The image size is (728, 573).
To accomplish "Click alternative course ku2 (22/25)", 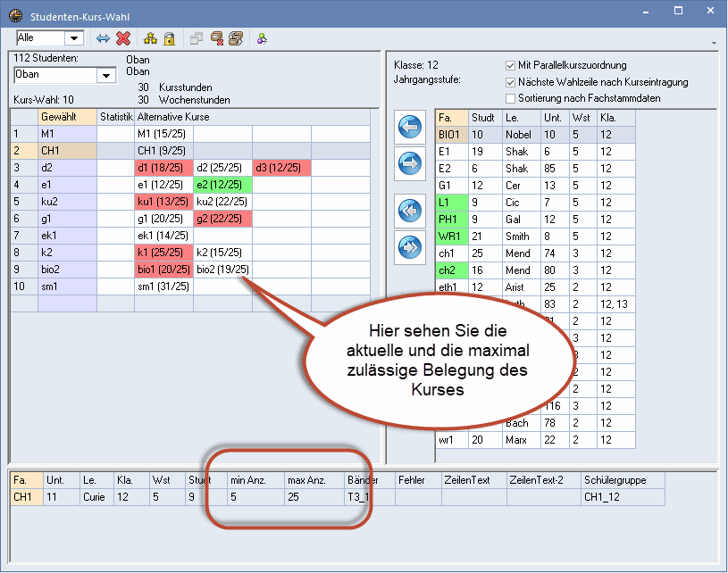I will (222, 202).
